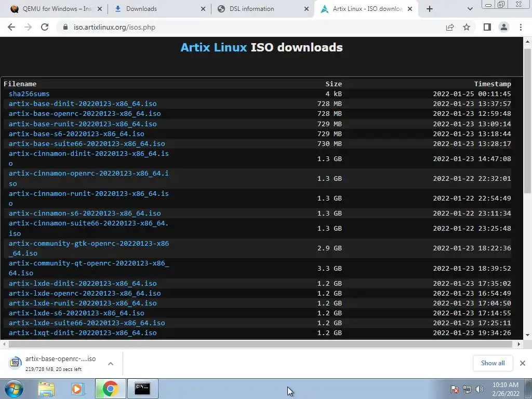Open the Action Center flag icon

click(455, 389)
